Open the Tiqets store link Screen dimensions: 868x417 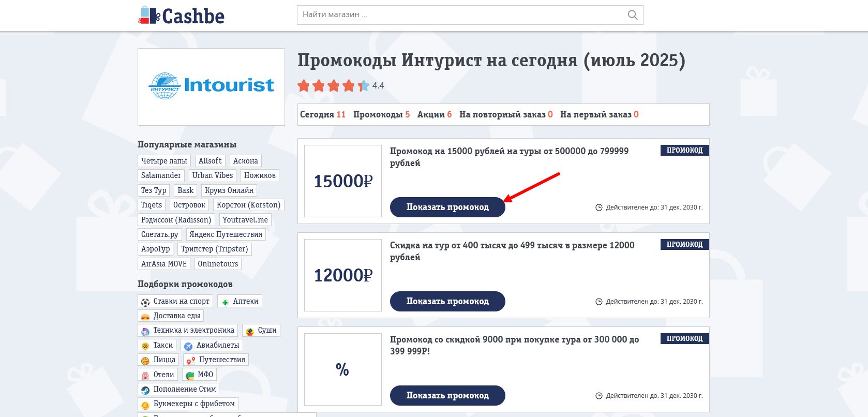(x=152, y=205)
